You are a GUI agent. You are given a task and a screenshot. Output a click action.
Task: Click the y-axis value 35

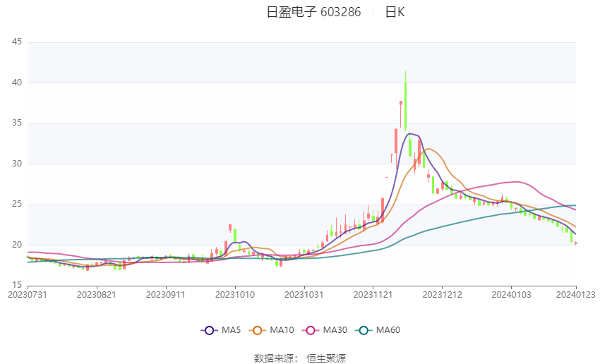pos(17,123)
